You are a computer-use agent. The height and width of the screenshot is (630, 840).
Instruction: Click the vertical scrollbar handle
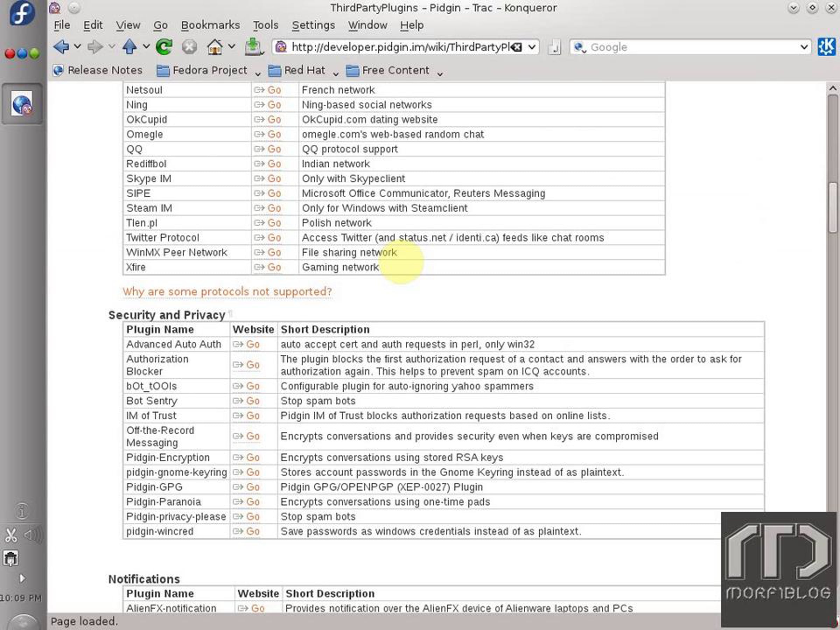[833, 207]
